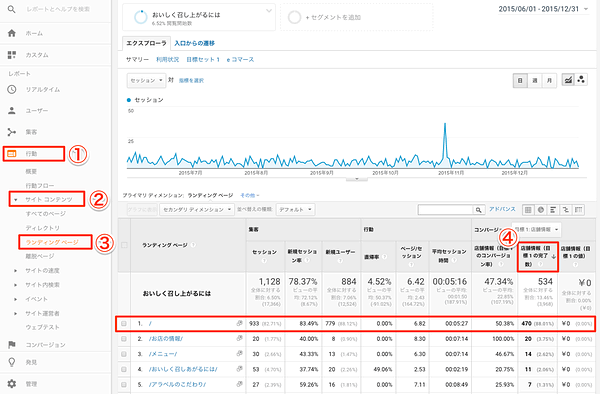The image size is (600, 394).
Task: Switch chart to motion chart view
Action: (x=581, y=80)
